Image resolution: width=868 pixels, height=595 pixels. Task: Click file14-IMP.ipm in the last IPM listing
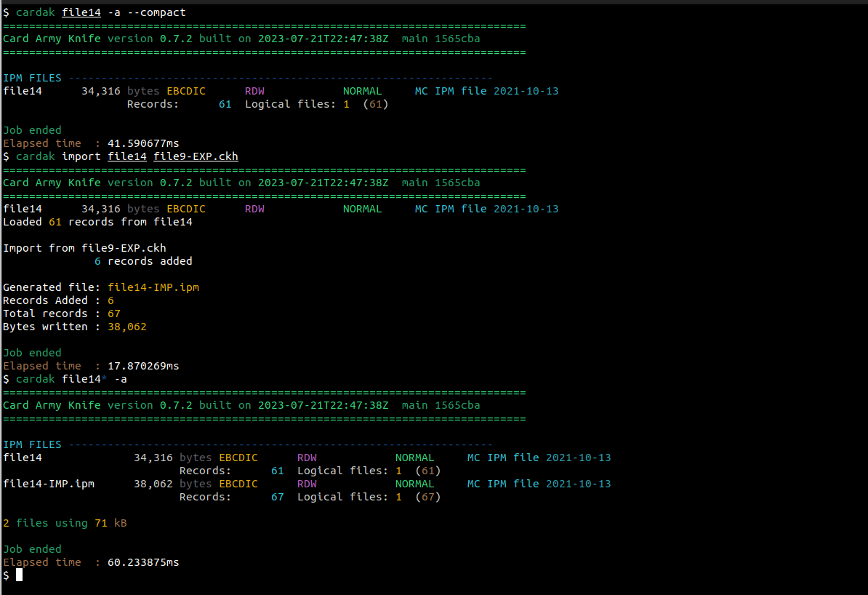pyautogui.click(x=49, y=484)
